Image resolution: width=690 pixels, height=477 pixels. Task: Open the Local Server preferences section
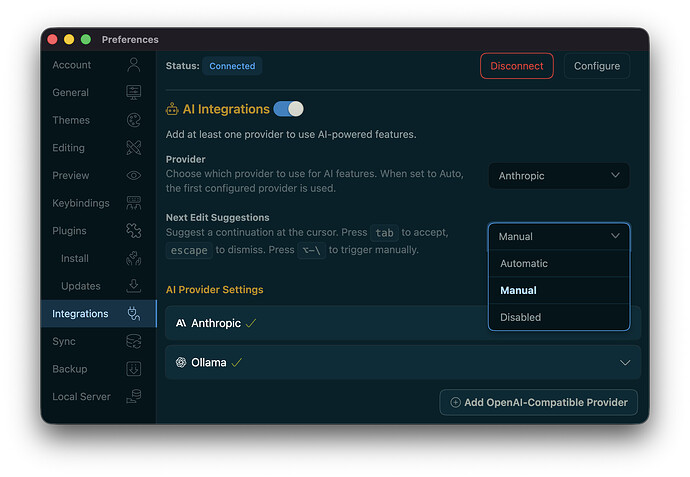[x=98, y=396]
